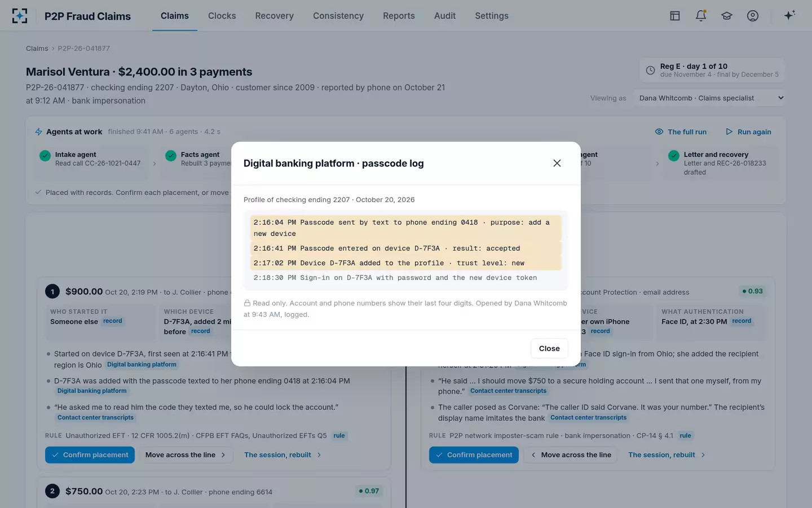Click the Close button in the dialog
Screen dimensions: 812x508
pyautogui.click(x=549, y=348)
